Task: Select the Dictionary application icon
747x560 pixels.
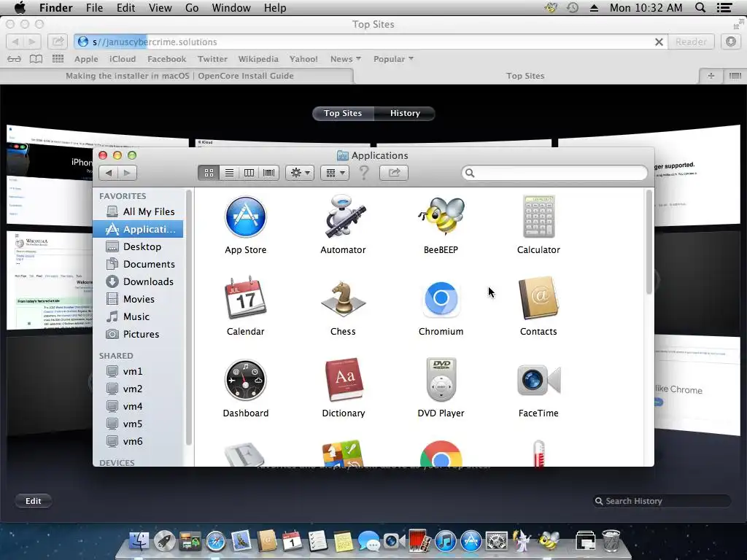Action: click(344, 380)
